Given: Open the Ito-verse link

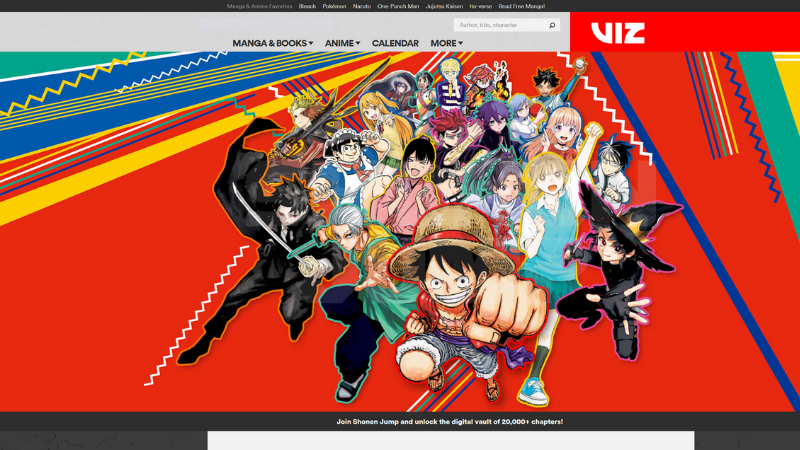Looking at the screenshot, I should pos(481,6).
